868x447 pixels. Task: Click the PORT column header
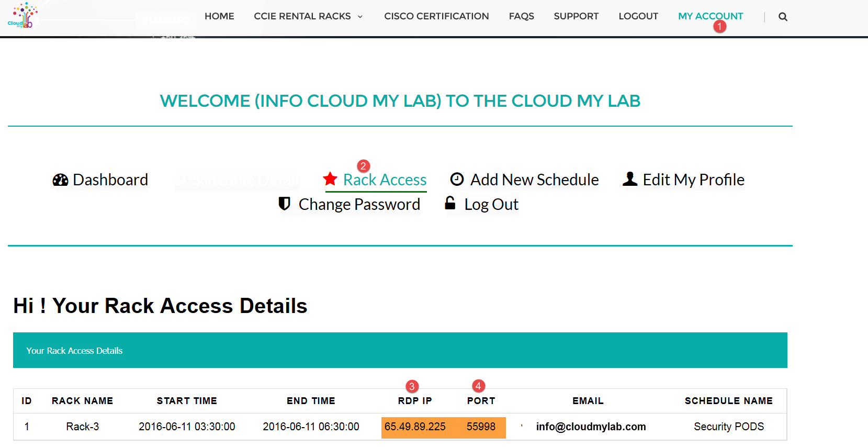[x=481, y=401]
